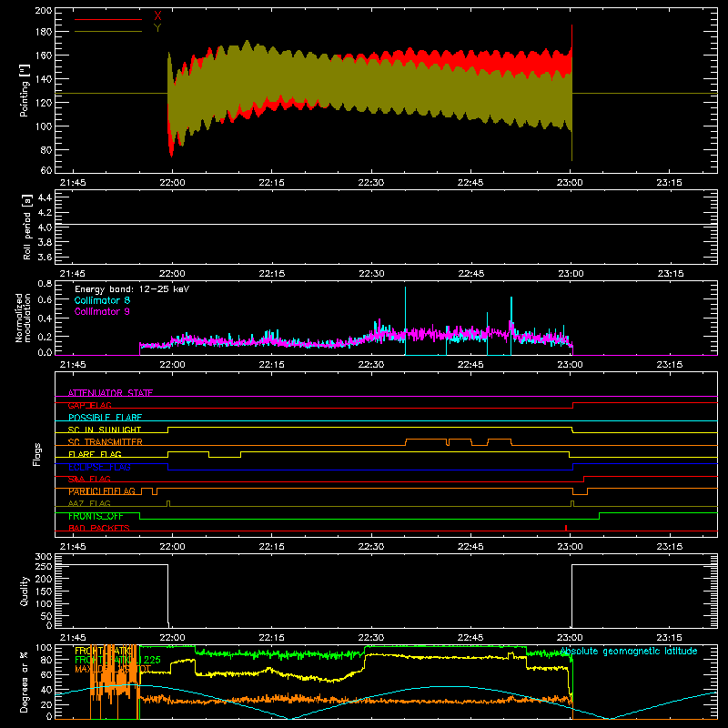Click the cyan Collimator 8 label

[x=102, y=300]
